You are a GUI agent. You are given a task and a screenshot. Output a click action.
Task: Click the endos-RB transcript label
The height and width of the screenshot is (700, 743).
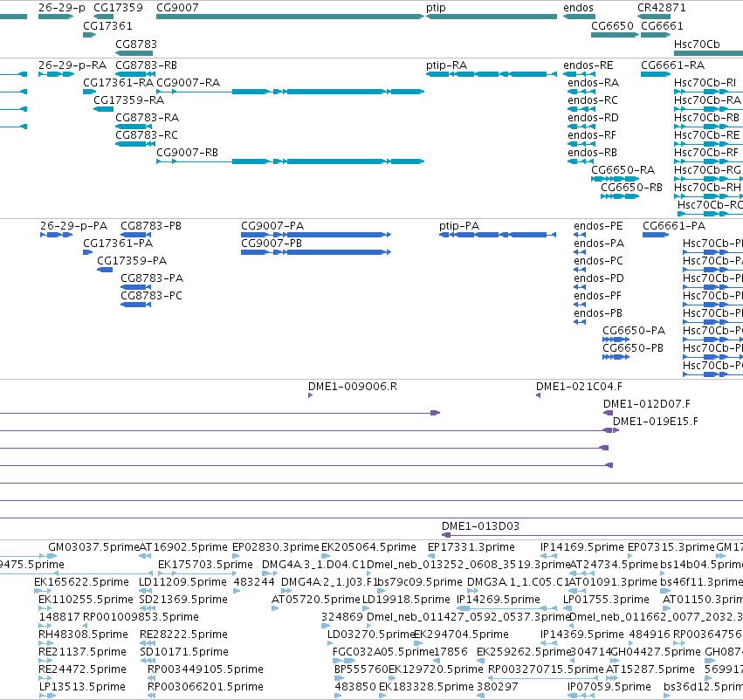coord(592,153)
